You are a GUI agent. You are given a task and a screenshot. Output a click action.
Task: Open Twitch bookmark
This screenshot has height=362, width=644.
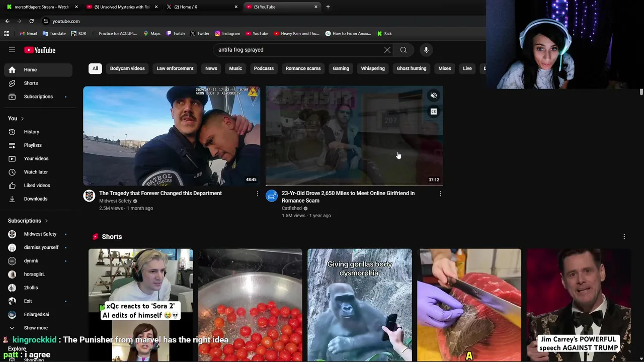[x=175, y=34]
